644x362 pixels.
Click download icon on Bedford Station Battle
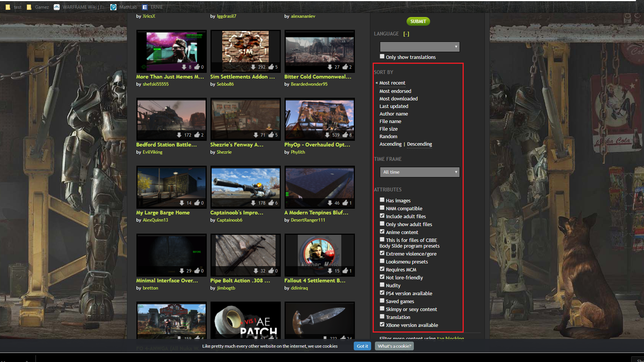(x=179, y=135)
